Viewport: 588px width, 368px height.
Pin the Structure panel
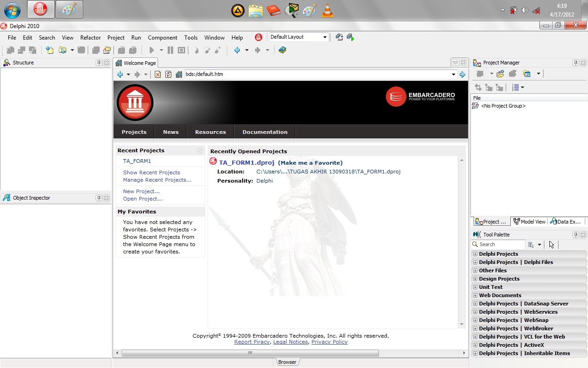[99, 63]
